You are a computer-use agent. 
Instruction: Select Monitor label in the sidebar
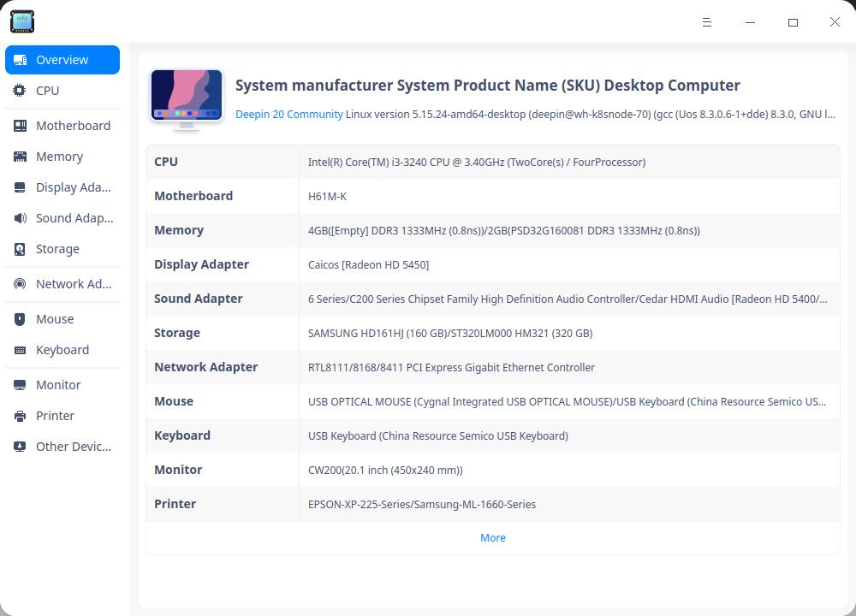[58, 385]
